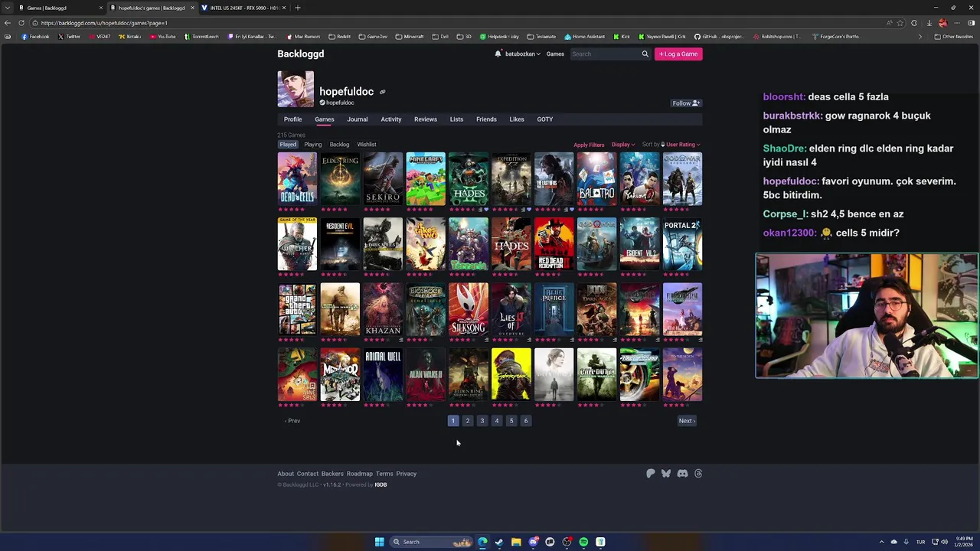Select the Playing filter toggle

312,145
